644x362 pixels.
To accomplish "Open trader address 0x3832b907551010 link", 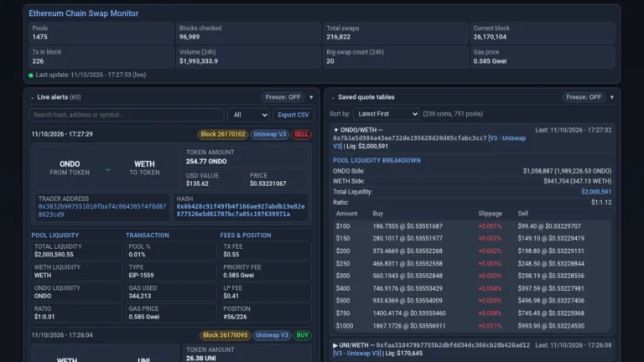I will (102, 210).
